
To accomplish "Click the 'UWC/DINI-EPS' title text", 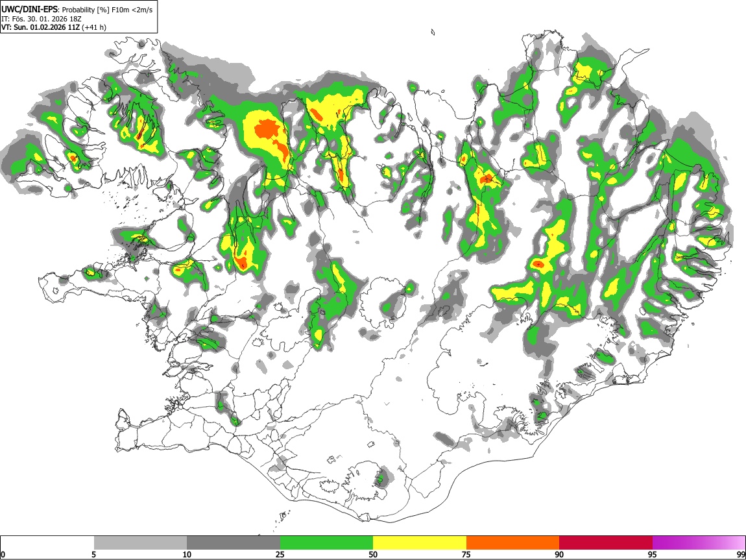I will coord(29,10).
